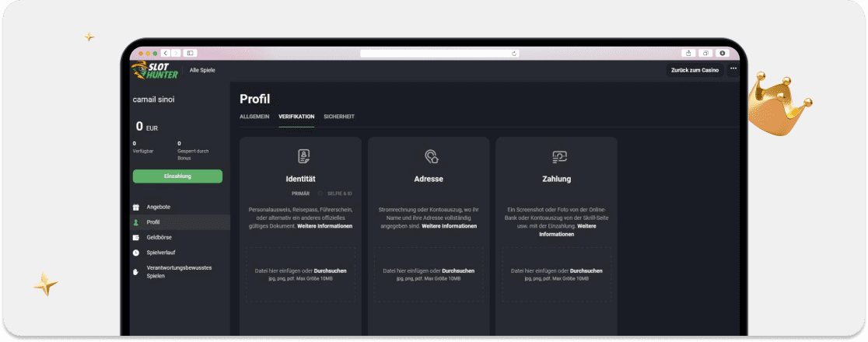Switch to the Allgemein tab
868x342 pixels.
254,117
